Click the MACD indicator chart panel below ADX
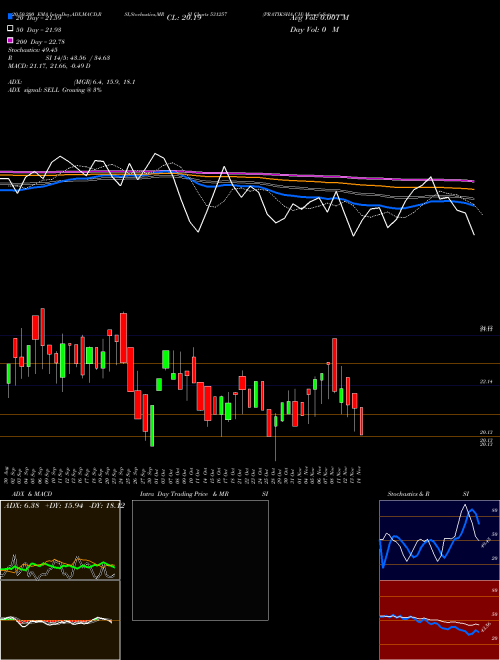The width and height of the screenshot is (500, 660). click(x=60, y=620)
